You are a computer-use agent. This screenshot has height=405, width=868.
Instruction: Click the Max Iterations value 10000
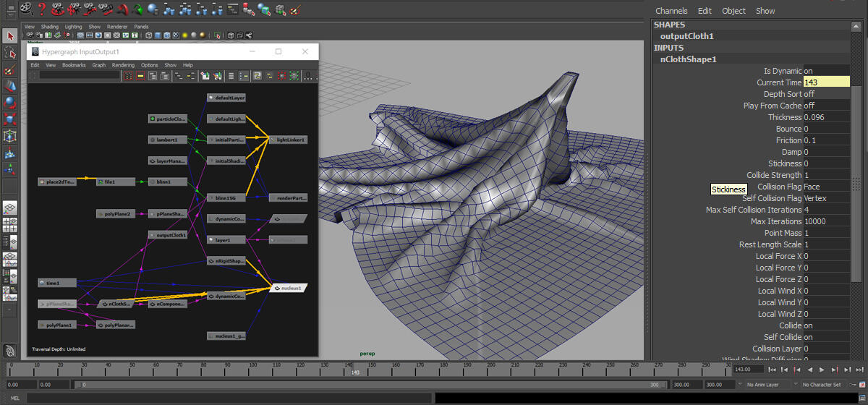coord(827,221)
